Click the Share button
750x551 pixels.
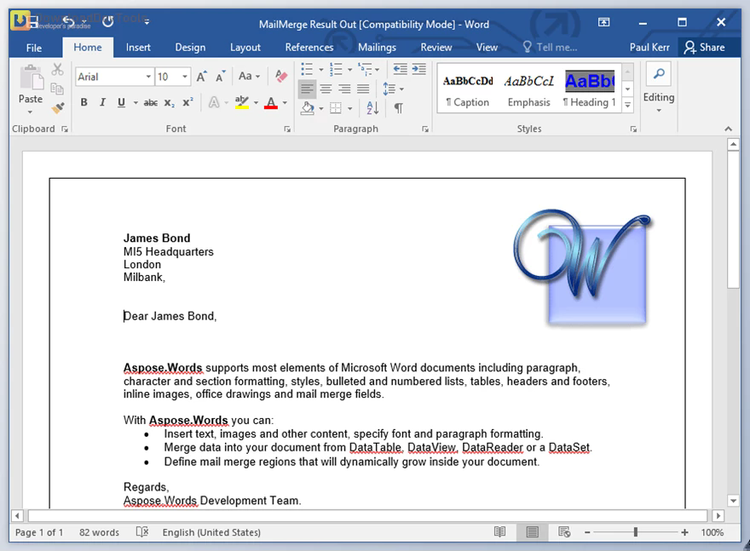click(x=704, y=47)
